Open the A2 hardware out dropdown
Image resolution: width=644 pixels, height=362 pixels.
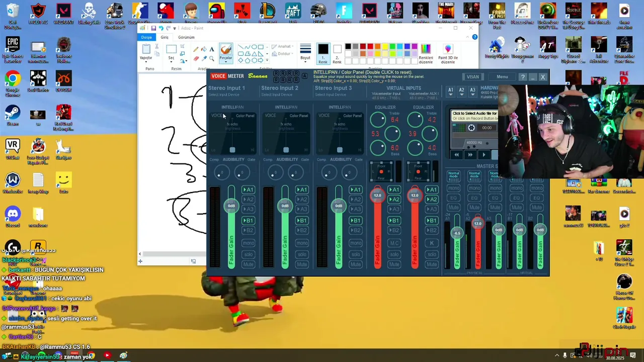461,92
